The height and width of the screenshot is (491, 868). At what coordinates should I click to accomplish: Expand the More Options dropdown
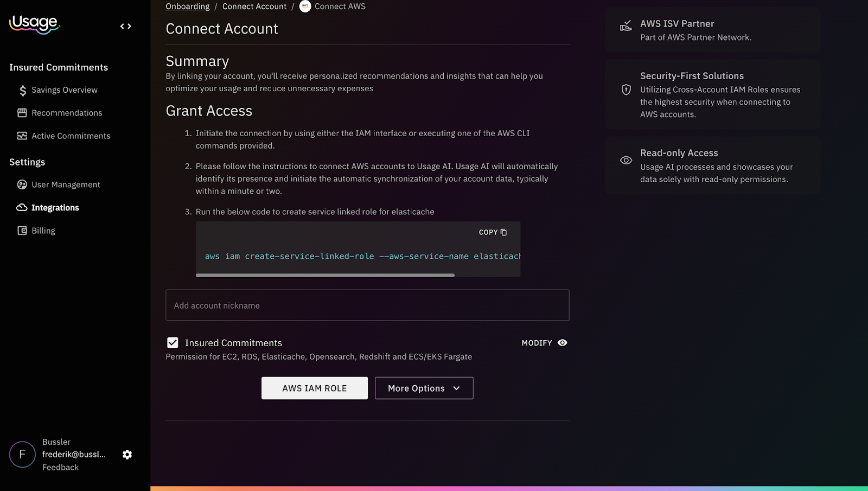tap(424, 388)
